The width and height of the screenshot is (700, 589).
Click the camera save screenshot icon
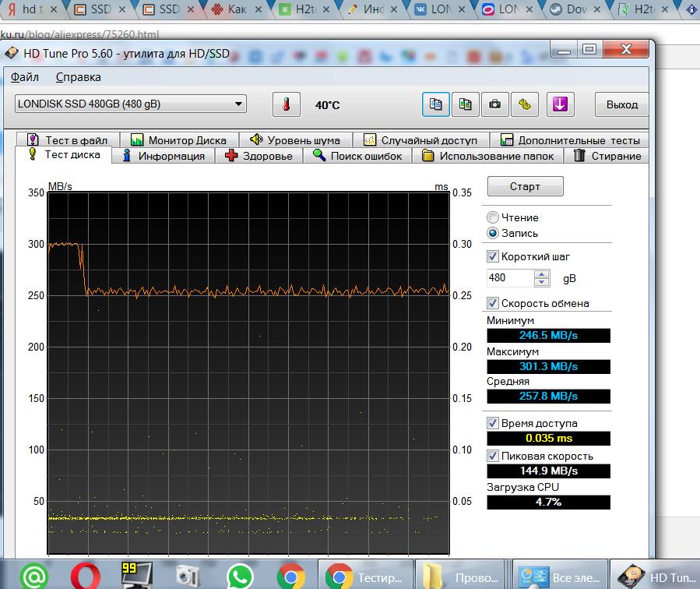coord(494,104)
